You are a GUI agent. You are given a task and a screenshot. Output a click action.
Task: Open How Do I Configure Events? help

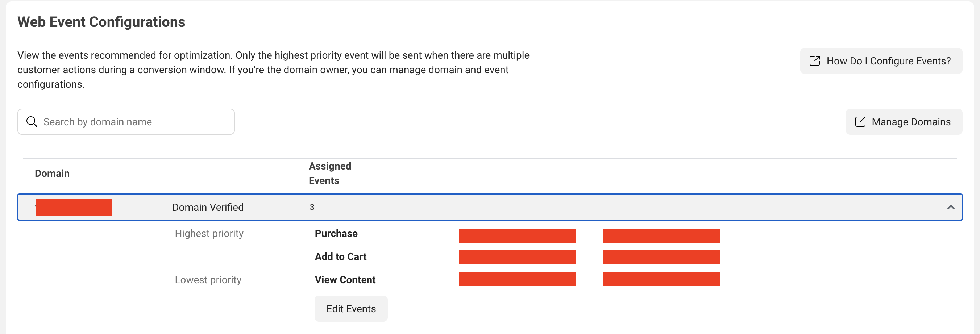pos(881,61)
